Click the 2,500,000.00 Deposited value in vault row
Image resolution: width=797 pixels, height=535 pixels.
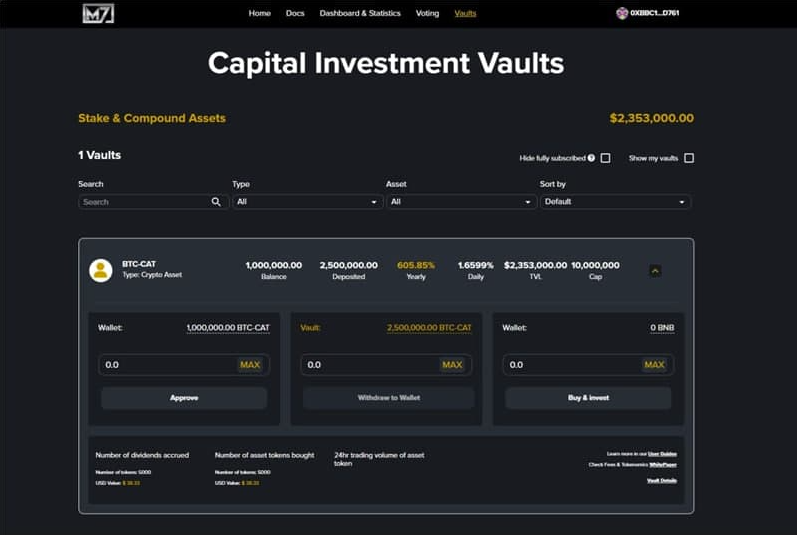pyautogui.click(x=348, y=265)
